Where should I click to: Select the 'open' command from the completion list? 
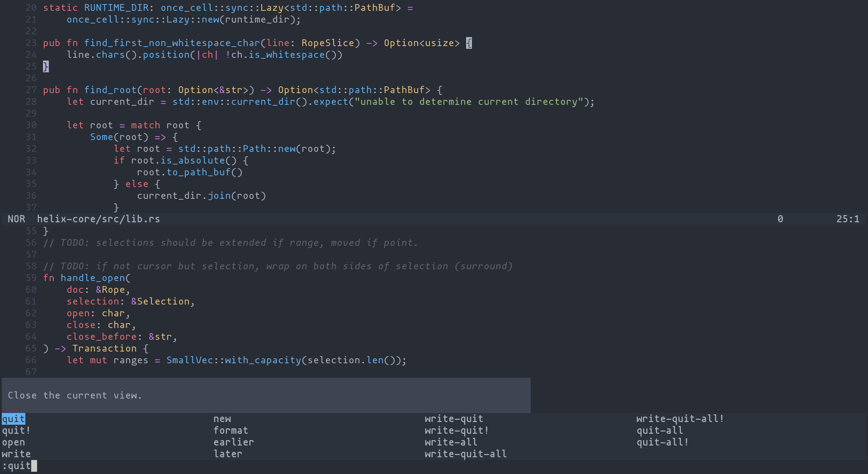point(13,442)
